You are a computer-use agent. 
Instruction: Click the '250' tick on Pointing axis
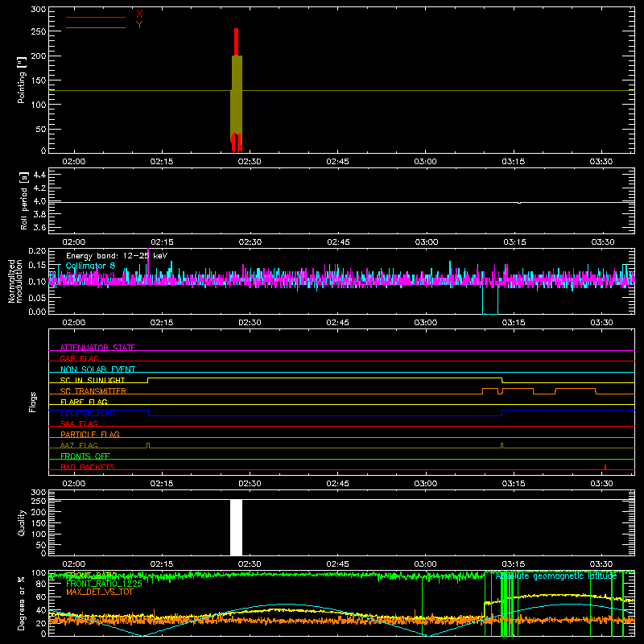[x=38, y=31]
